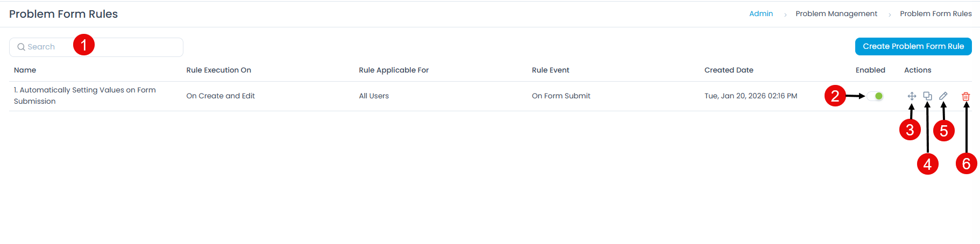Click the Create Problem Form Rule button
The width and height of the screenshot is (980, 244).
click(x=913, y=46)
